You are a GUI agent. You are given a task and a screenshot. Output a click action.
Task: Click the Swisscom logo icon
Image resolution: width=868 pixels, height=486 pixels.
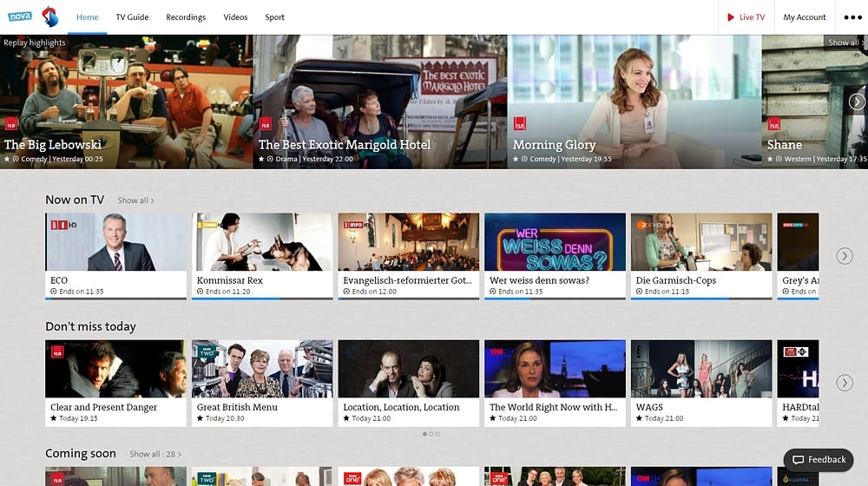(50, 16)
